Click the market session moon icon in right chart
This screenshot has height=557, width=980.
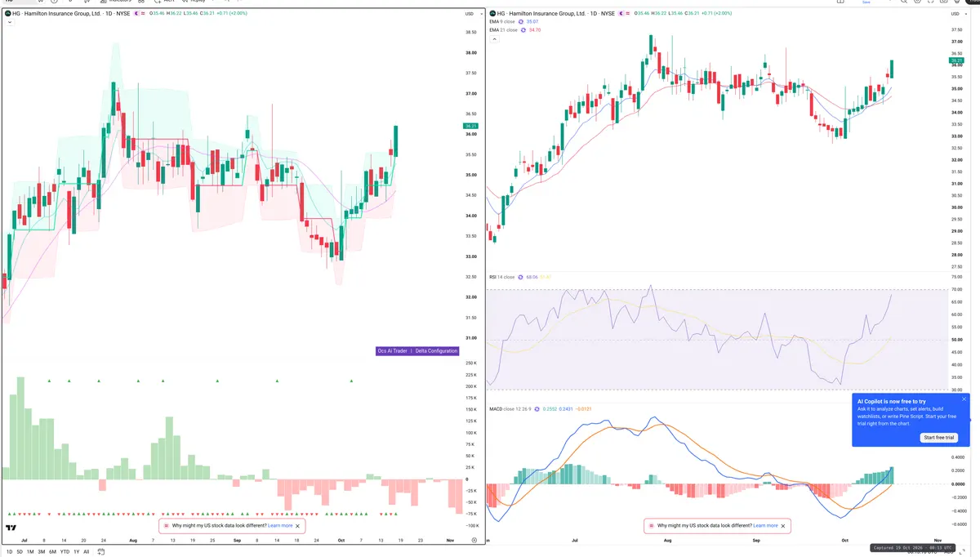(621, 14)
